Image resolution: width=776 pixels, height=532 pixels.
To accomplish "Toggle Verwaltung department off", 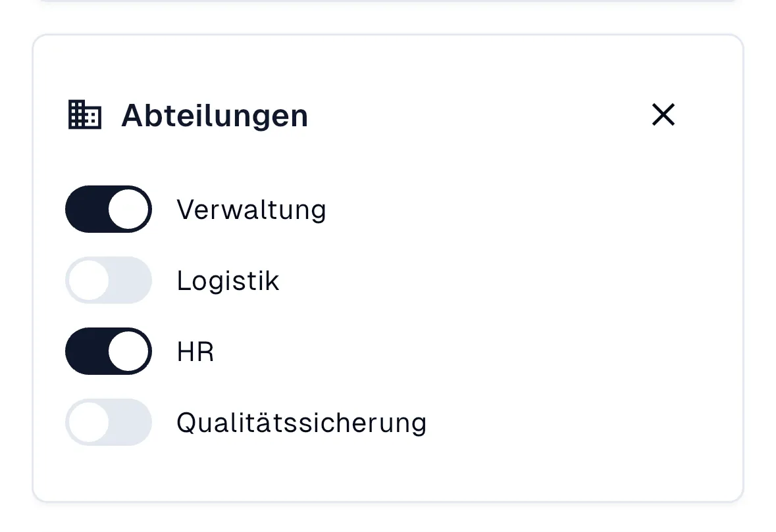I will (x=108, y=209).
